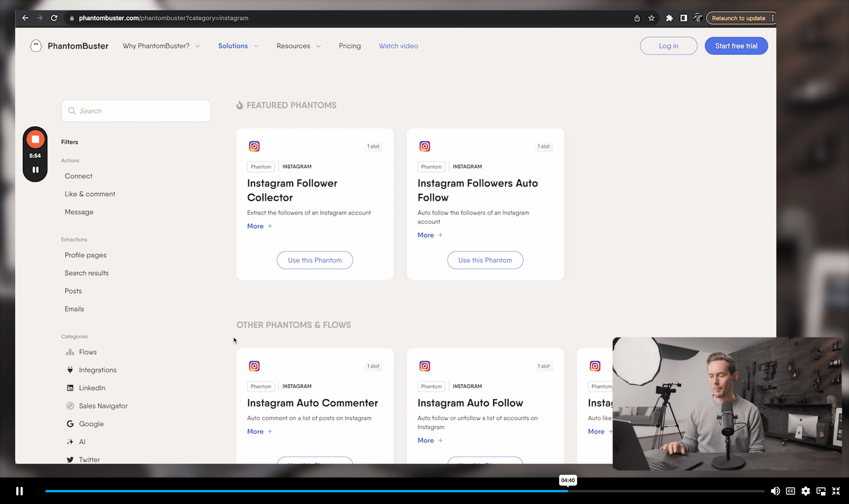Select the Flows category icon
This screenshot has height=504, width=849.
[70, 352]
